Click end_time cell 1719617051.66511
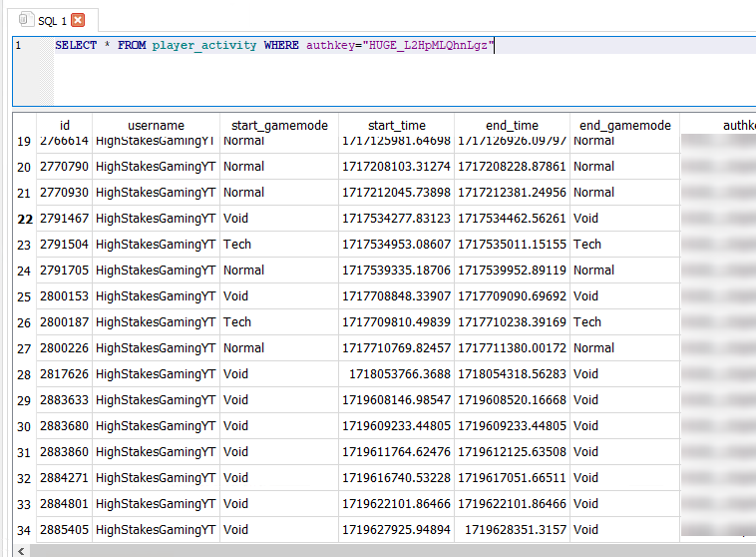The width and height of the screenshot is (756, 557). tap(512, 478)
